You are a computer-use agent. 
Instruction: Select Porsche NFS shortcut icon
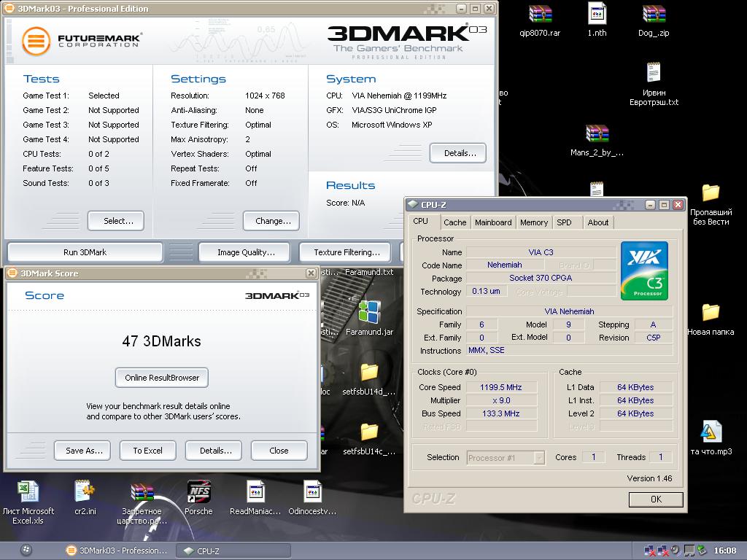pos(198,491)
